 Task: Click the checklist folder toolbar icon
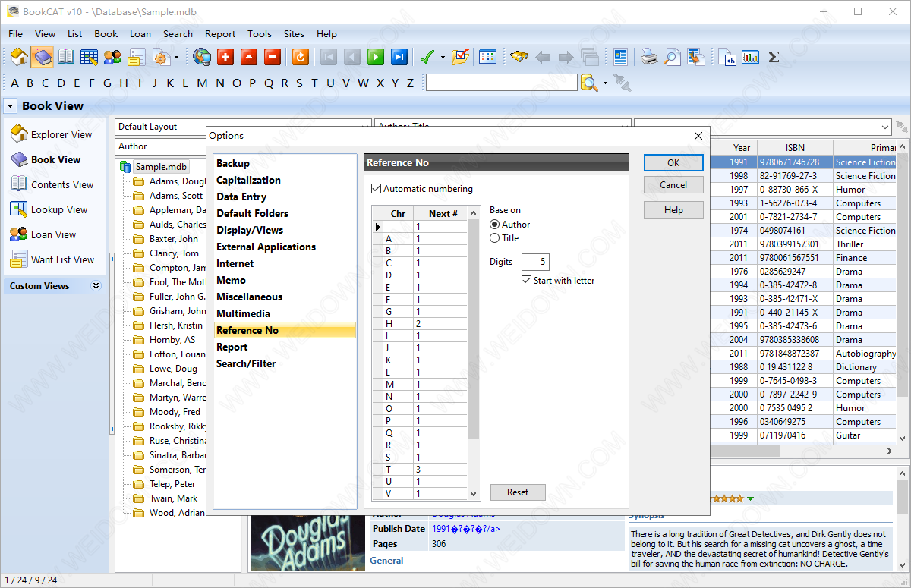pos(460,57)
